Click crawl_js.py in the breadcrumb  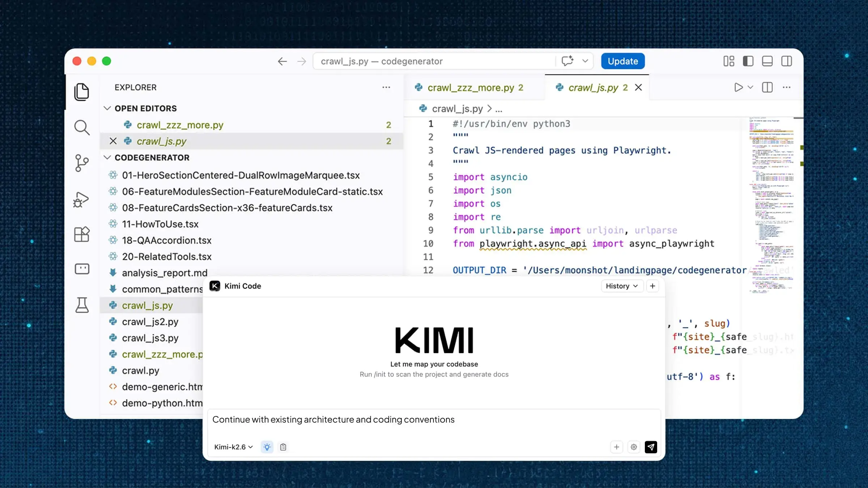(x=457, y=109)
